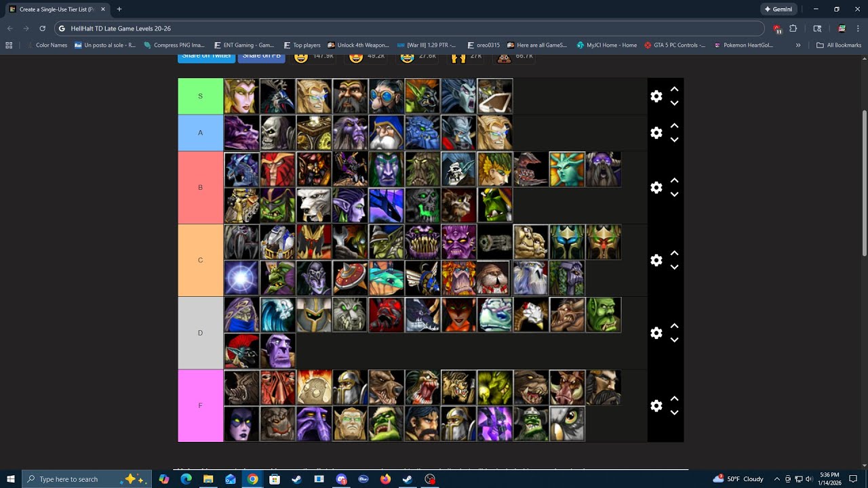The width and height of the screenshot is (868, 488).
Task: Click the pink F tier label
Action: (200, 405)
